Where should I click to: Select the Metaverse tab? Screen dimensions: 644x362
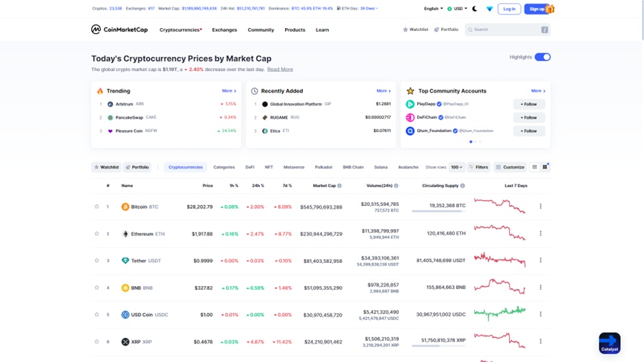294,167
